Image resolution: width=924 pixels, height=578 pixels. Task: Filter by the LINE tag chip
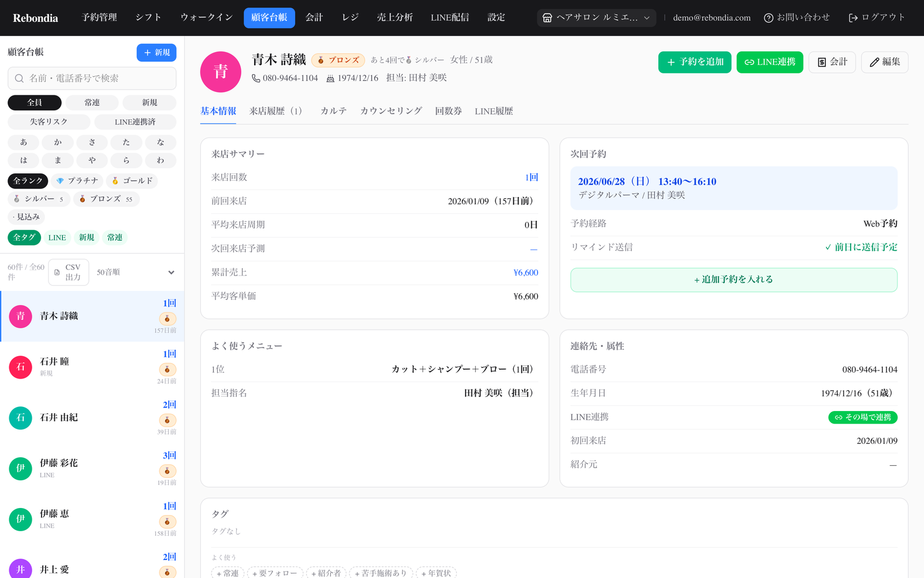point(57,238)
